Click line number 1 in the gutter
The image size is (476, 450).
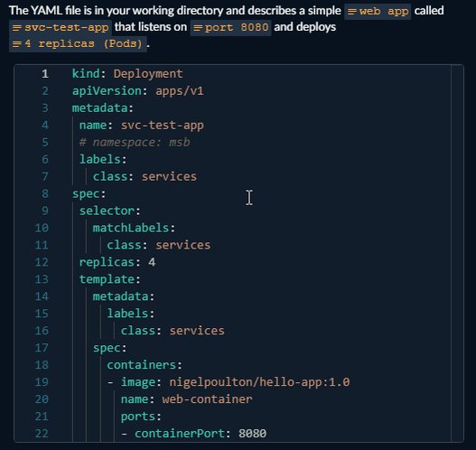coord(45,74)
